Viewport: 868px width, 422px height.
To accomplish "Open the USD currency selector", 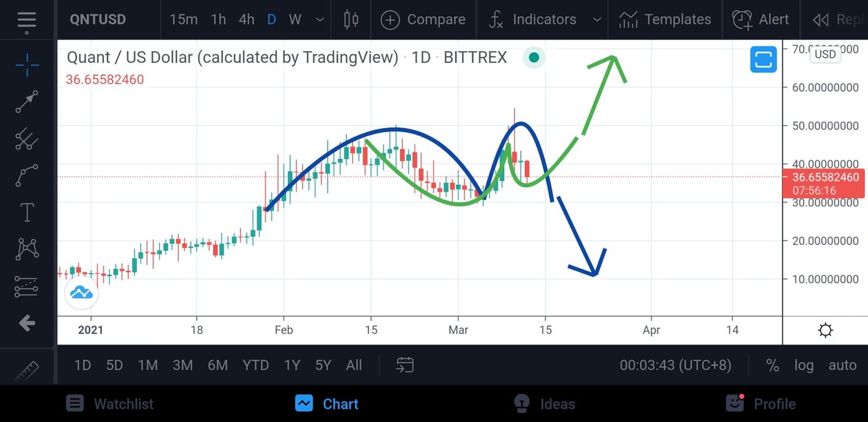I will click(x=825, y=53).
